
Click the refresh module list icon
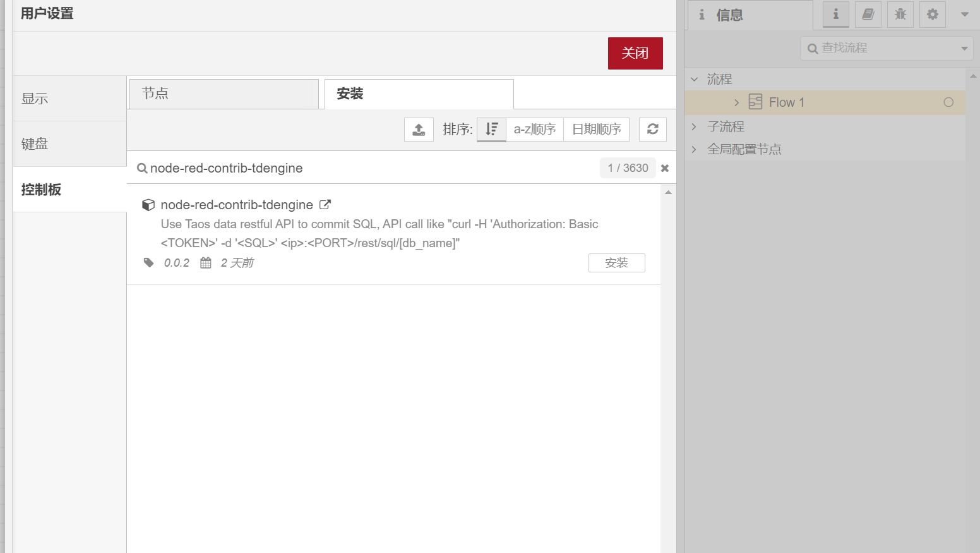point(652,129)
